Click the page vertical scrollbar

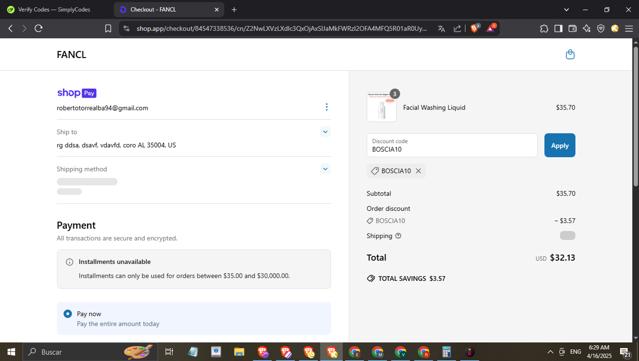click(x=635, y=116)
